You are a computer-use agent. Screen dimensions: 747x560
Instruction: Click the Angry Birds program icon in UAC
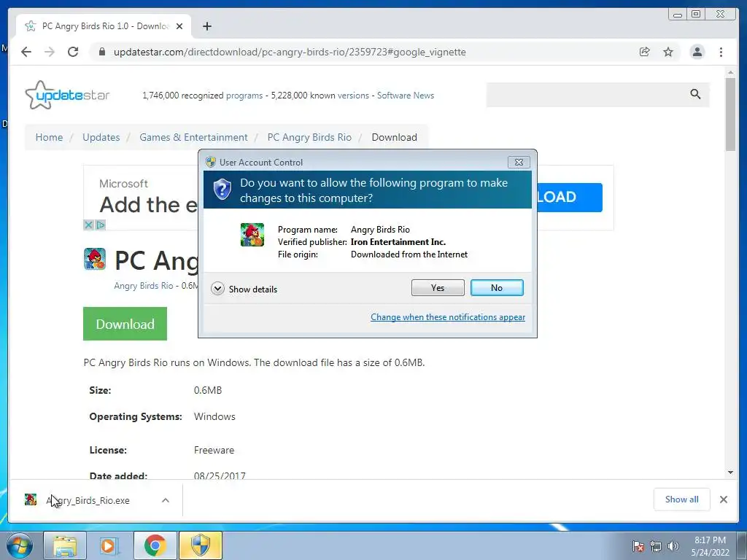coord(252,234)
